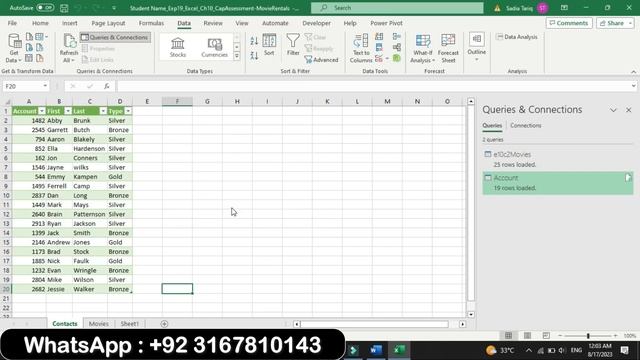This screenshot has width=640, height=360.
Task: Open the Developer tab
Action: coord(316,23)
